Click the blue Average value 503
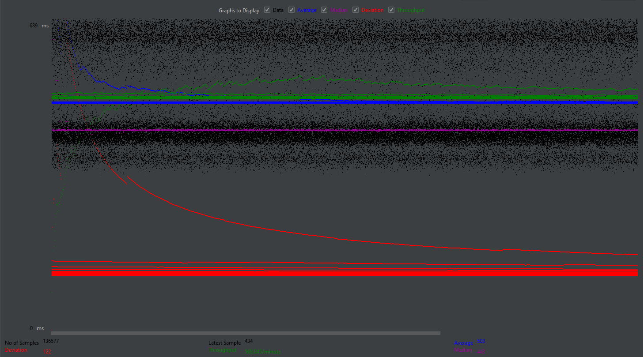This screenshot has height=357, width=644. point(481,341)
